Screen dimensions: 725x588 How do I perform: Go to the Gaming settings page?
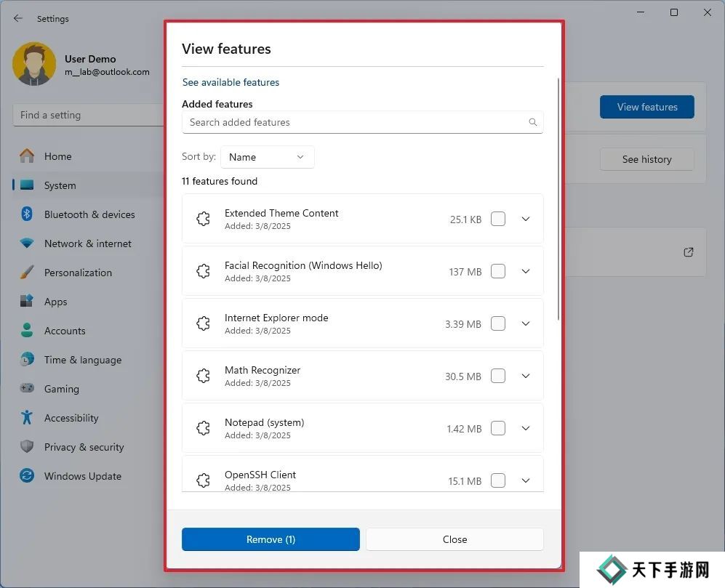click(x=62, y=389)
